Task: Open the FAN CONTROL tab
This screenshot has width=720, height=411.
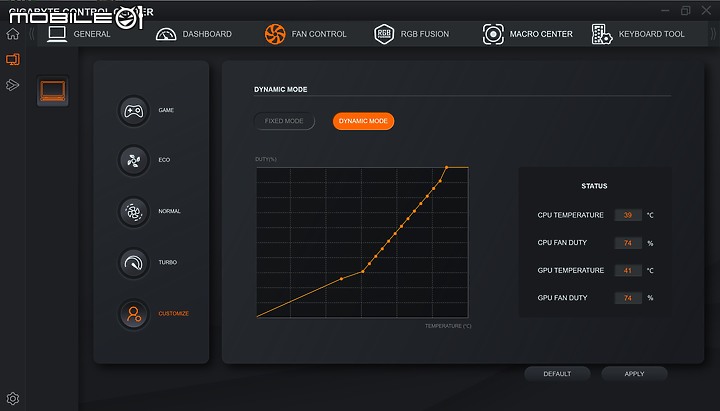Action: pos(319,34)
